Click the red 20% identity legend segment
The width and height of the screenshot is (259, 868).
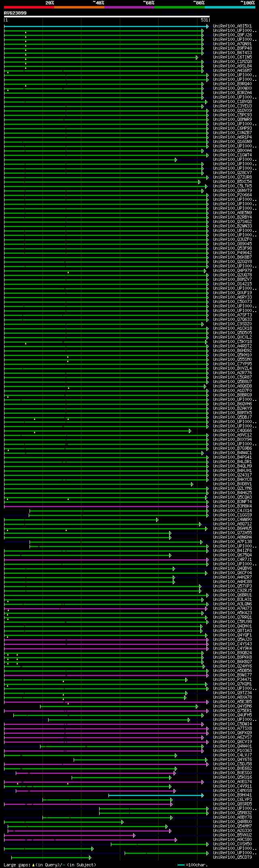pos(29,7)
